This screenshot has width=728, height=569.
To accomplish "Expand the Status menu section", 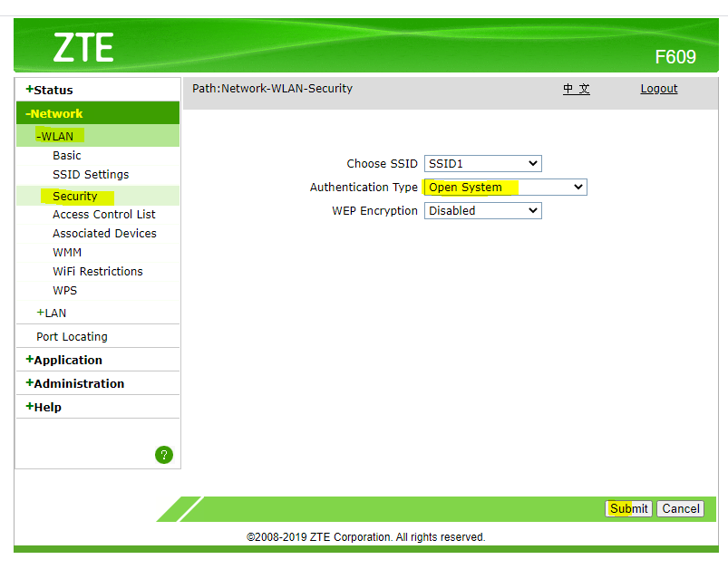I will tap(49, 90).
